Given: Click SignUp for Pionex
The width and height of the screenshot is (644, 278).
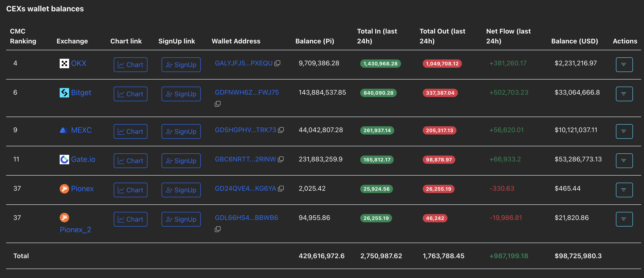Looking at the screenshot, I should pyautogui.click(x=181, y=190).
